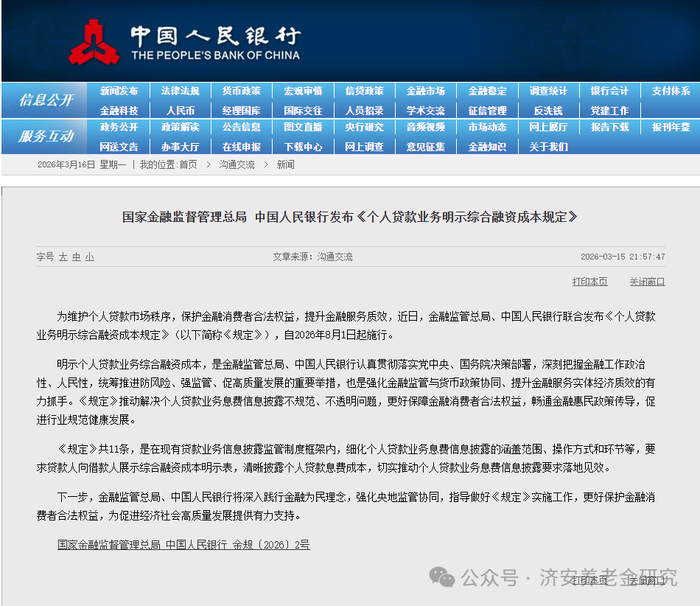Click the 首页 breadcrumb link
Image resolution: width=700 pixels, height=606 pixels.
pyautogui.click(x=188, y=165)
